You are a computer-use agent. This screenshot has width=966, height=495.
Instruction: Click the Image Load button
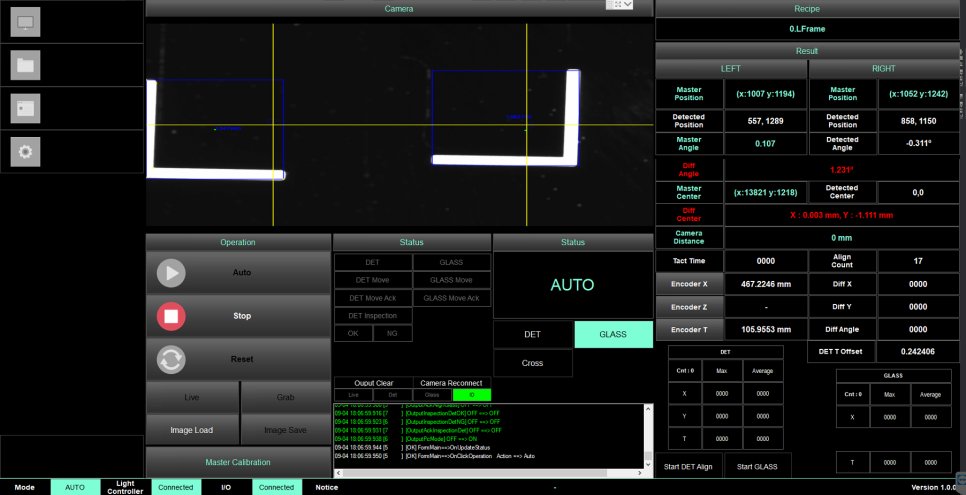pos(192,430)
